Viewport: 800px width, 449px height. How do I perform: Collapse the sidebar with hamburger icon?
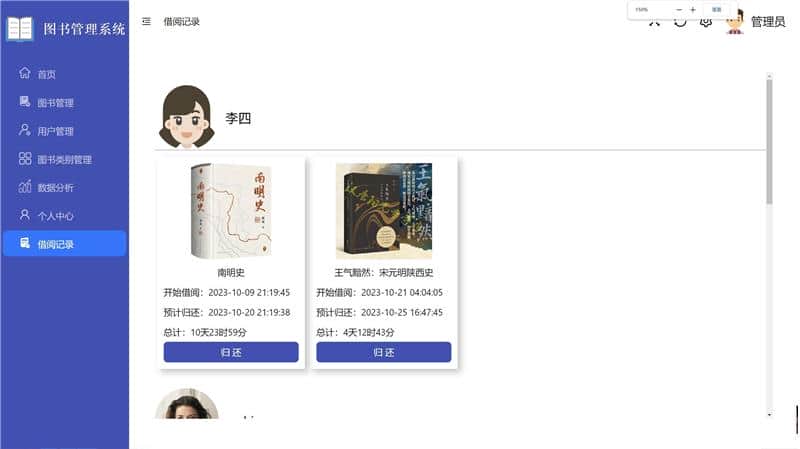click(146, 21)
